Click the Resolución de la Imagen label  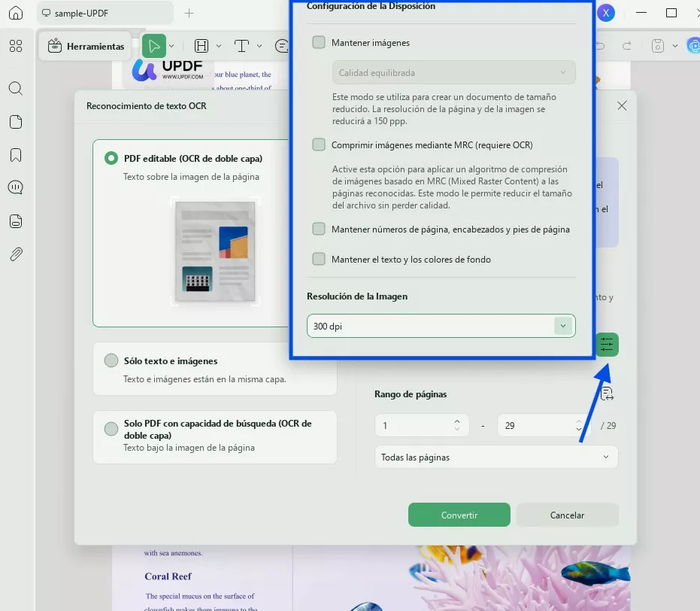coord(357,296)
